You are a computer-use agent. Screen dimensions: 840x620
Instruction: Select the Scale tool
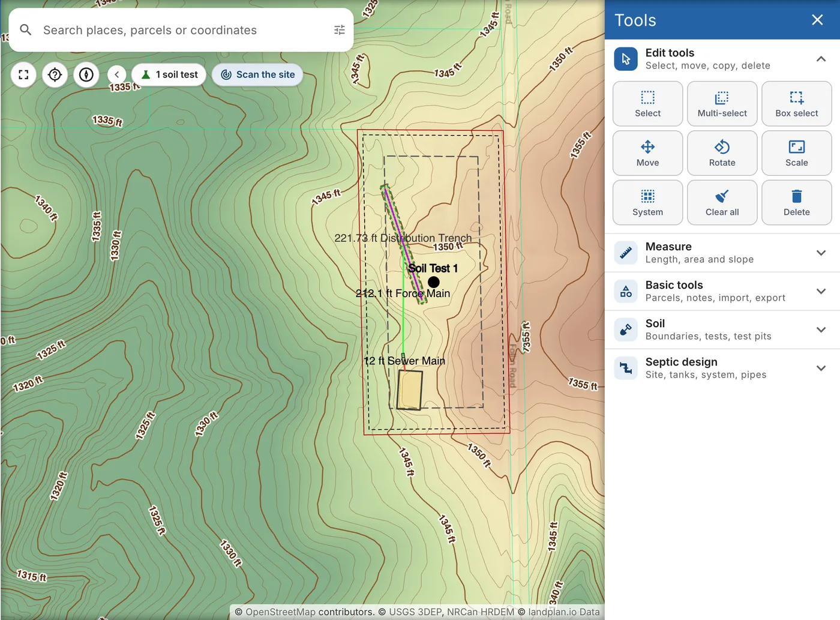coord(796,153)
